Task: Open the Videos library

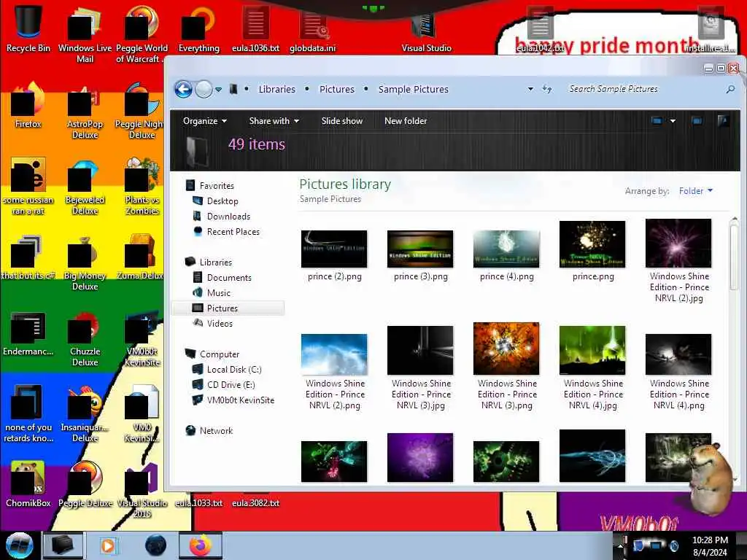Action: pos(212,323)
